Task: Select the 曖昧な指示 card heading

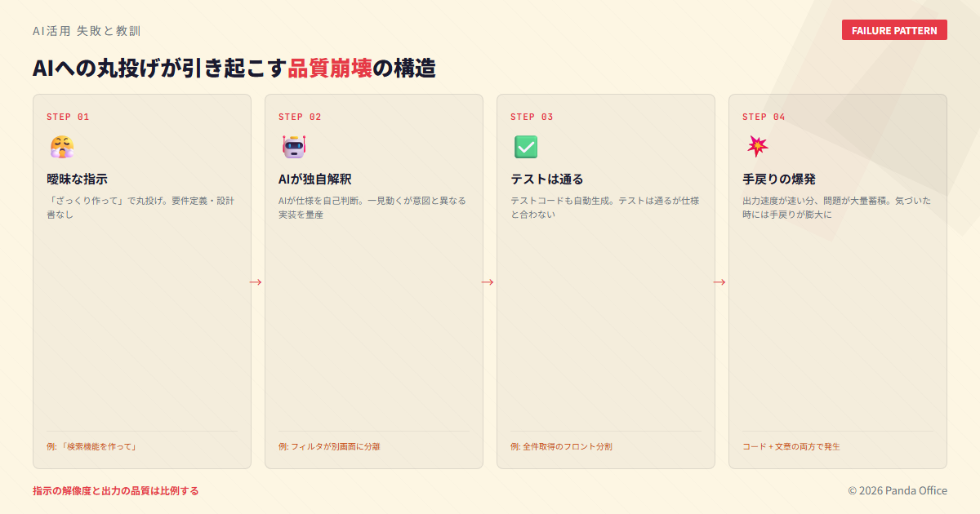Action: pyautogui.click(x=77, y=179)
